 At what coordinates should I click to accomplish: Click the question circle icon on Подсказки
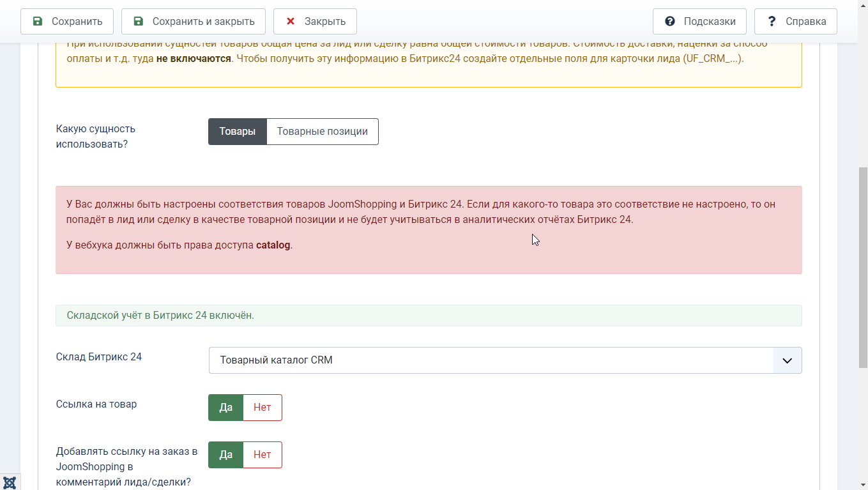(x=670, y=21)
